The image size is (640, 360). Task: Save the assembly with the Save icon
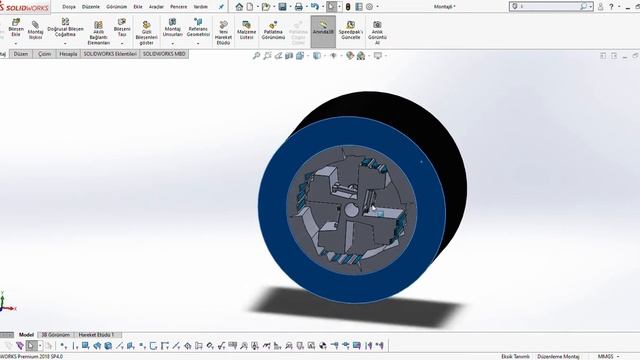[x=282, y=7]
